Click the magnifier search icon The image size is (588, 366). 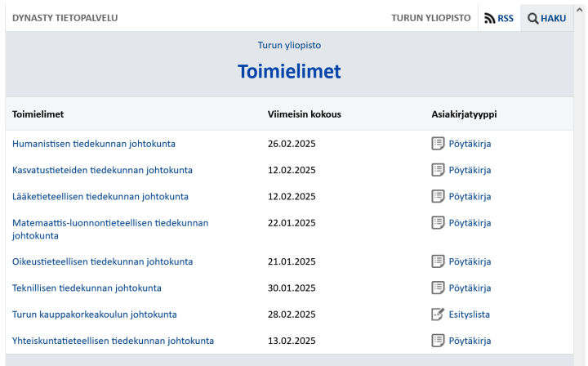tap(533, 18)
